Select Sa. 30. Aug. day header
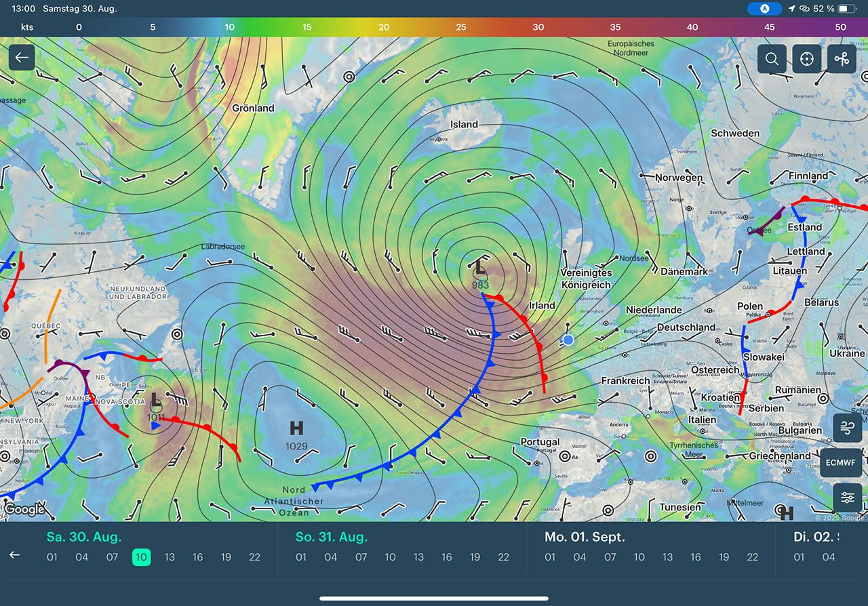Viewport: 868px width, 606px height. [x=84, y=537]
